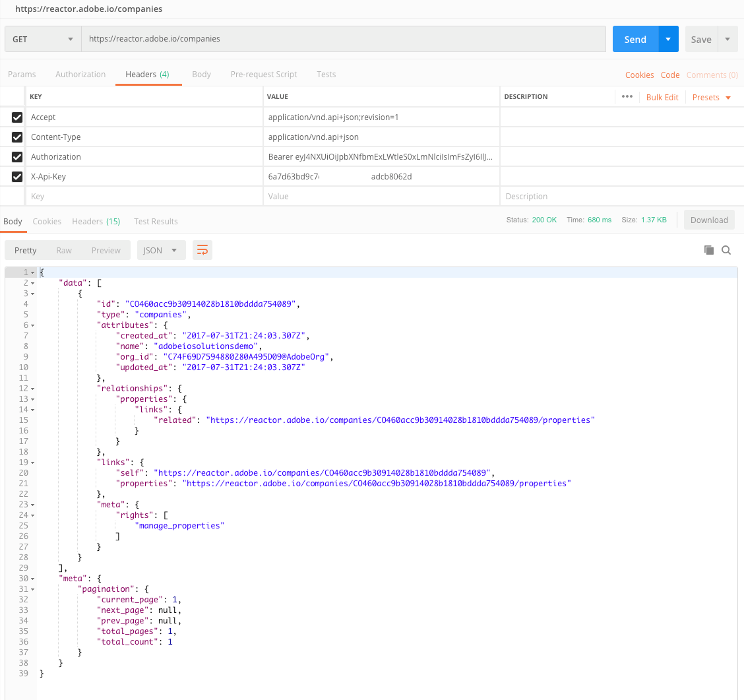
Task: Open the GET method dropdown
Action: tap(43, 39)
